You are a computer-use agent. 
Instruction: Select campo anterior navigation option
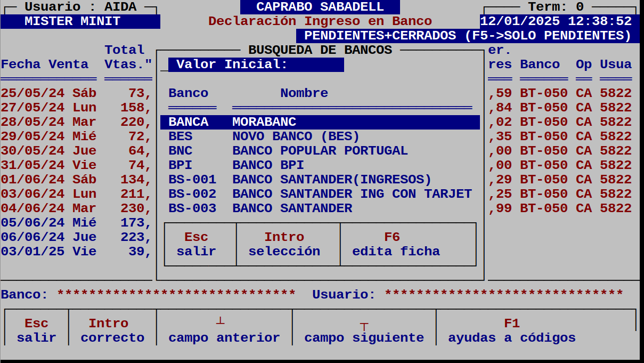click(x=224, y=329)
